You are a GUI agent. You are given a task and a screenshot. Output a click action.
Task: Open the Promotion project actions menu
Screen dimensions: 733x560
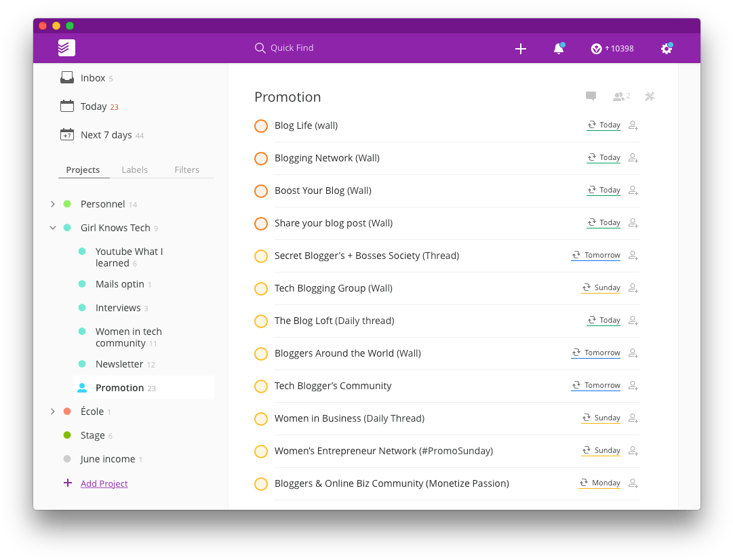[x=649, y=96]
